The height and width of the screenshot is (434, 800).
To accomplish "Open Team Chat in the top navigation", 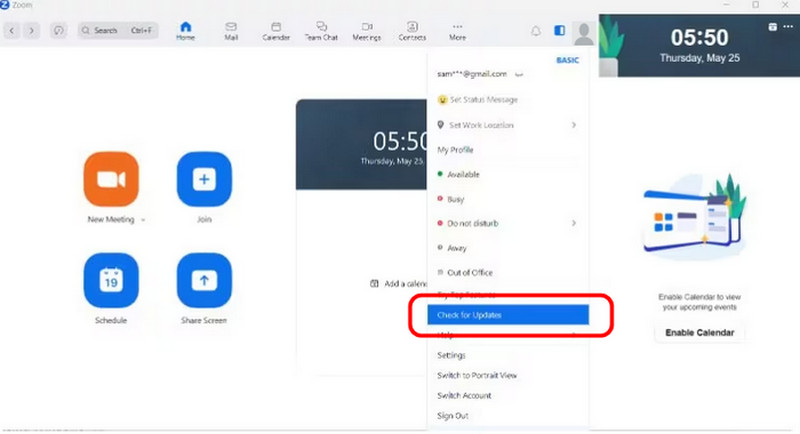I will tap(319, 30).
